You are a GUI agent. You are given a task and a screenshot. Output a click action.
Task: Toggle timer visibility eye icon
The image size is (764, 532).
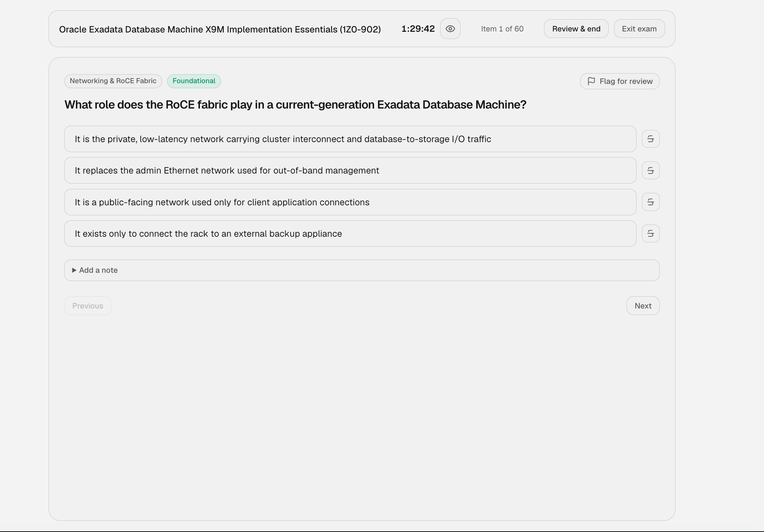tap(450, 29)
